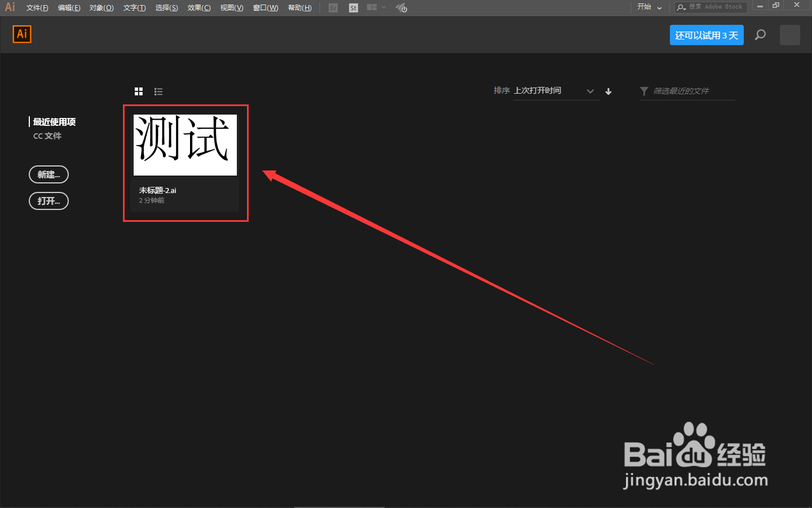Click the 新建... button

pos(48,174)
